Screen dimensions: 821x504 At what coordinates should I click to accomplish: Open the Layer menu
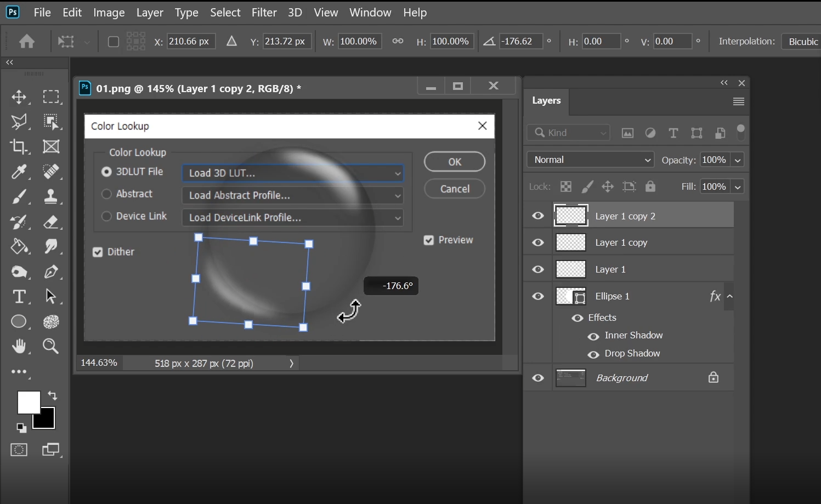click(150, 13)
